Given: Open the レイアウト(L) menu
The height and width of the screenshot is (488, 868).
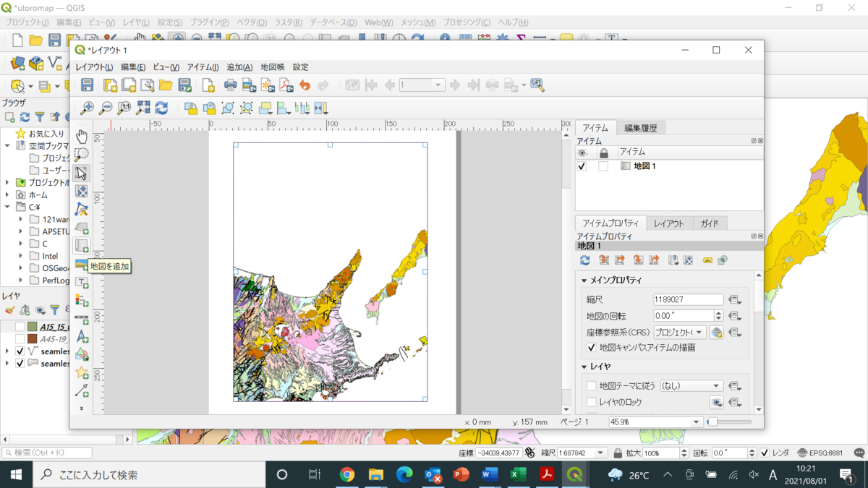Looking at the screenshot, I should tap(95, 67).
